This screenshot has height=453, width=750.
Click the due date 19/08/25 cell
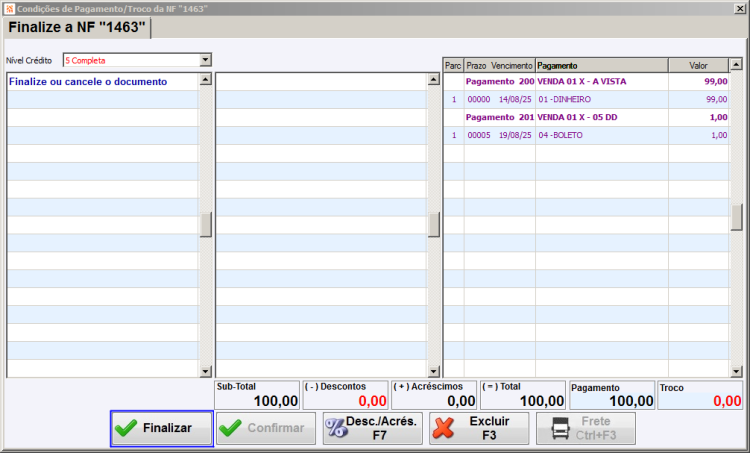click(x=515, y=135)
